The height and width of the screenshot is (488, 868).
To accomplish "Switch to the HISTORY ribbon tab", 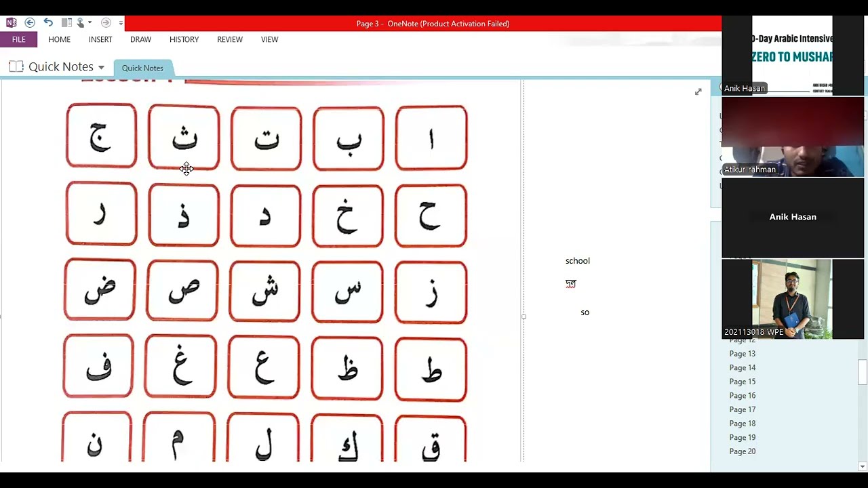I will point(184,39).
